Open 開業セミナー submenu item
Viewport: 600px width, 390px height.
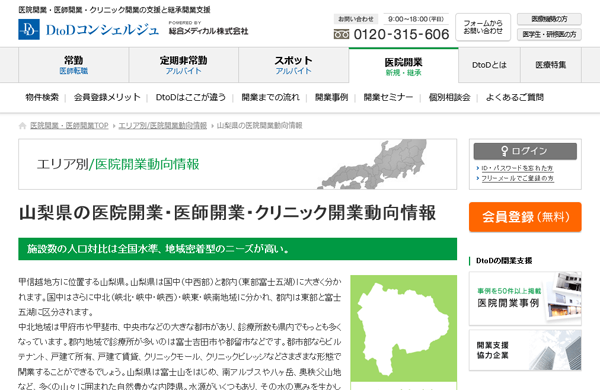[x=388, y=98]
